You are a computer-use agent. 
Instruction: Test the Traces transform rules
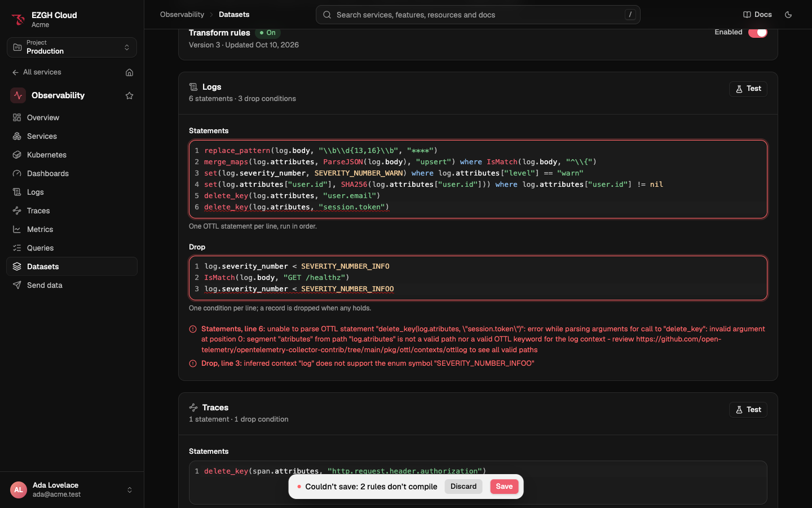(748, 410)
